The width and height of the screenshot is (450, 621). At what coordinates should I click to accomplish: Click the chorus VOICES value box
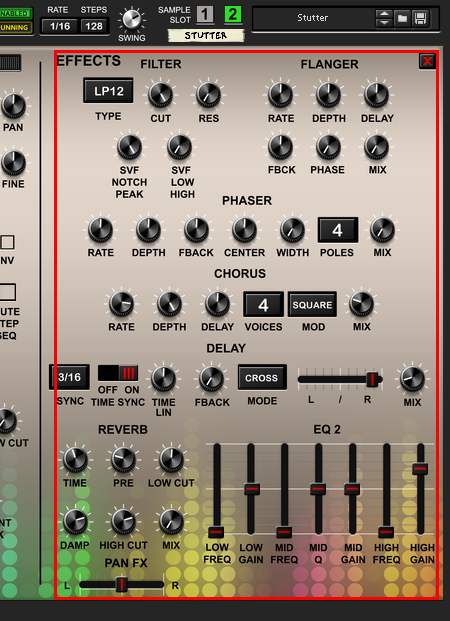(263, 305)
